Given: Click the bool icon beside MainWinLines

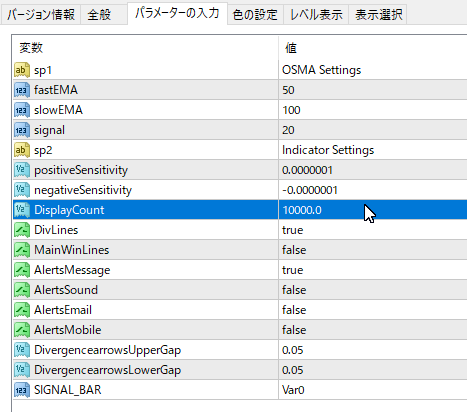Looking at the screenshot, I should pos(22,250).
